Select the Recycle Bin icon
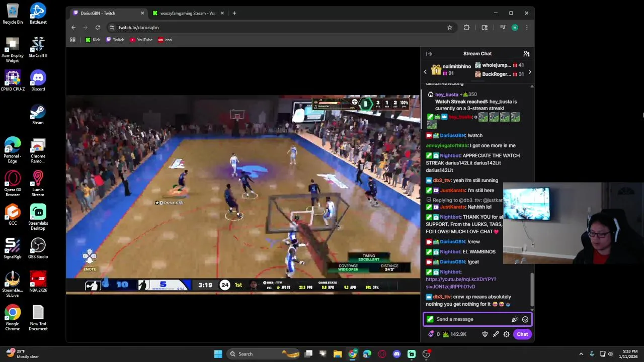The image size is (644, 362). pos(13,14)
